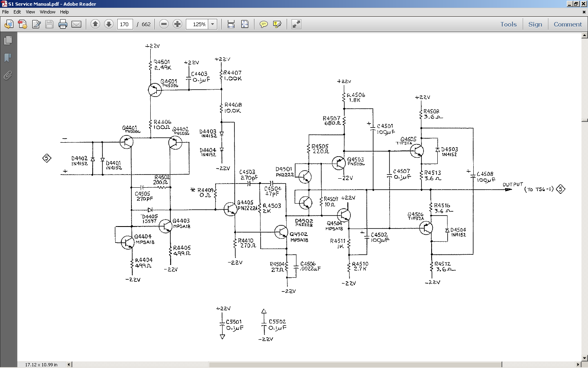Click the D4405 diode label
Image resolution: width=588 pixels, height=368 pixels.
(149, 218)
